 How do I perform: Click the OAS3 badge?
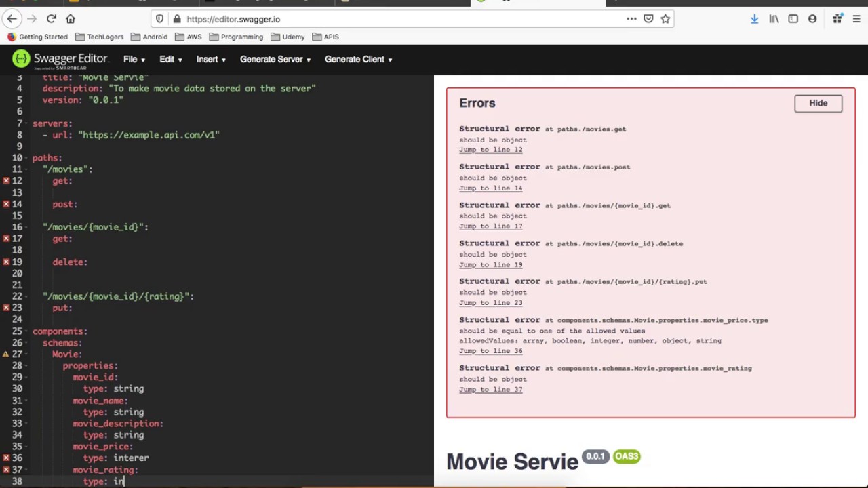(x=627, y=456)
